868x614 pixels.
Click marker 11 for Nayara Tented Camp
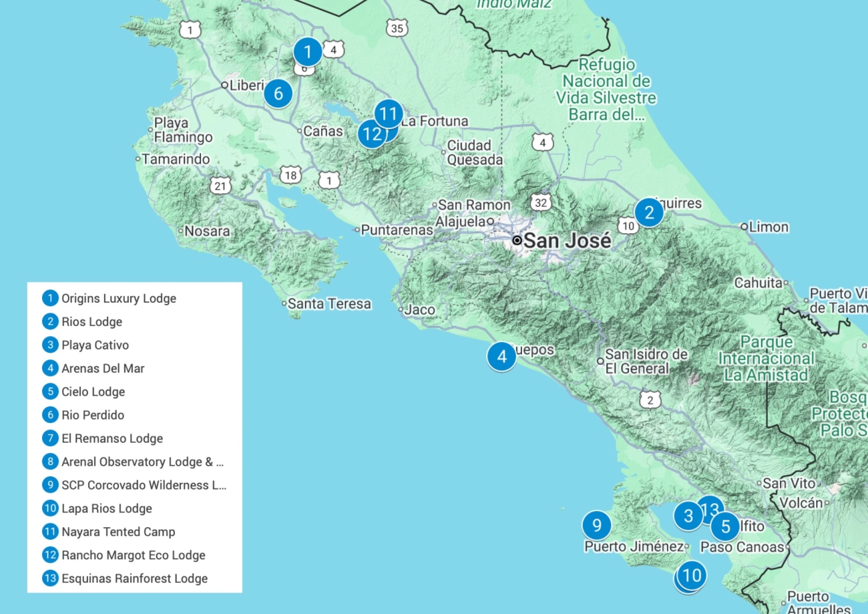pyautogui.click(x=389, y=114)
